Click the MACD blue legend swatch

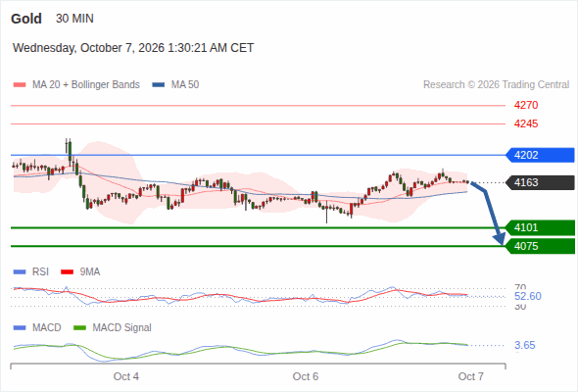tap(20, 327)
